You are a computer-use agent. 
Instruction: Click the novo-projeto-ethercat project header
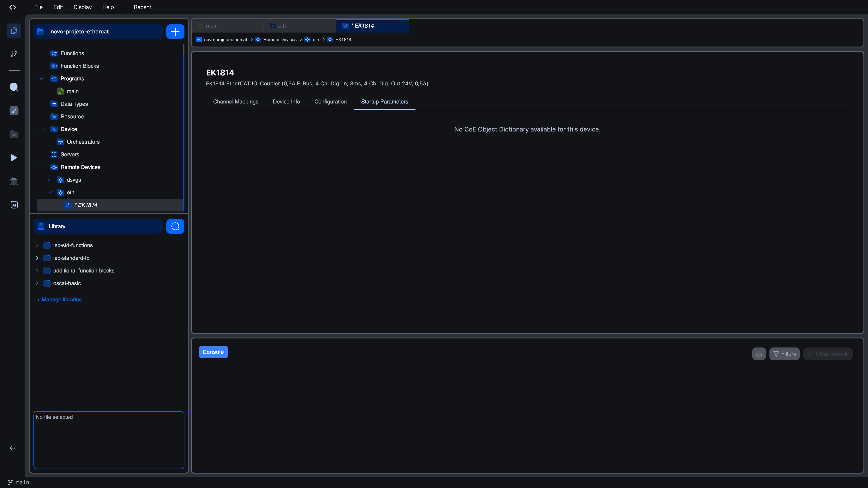tap(98, 32)
